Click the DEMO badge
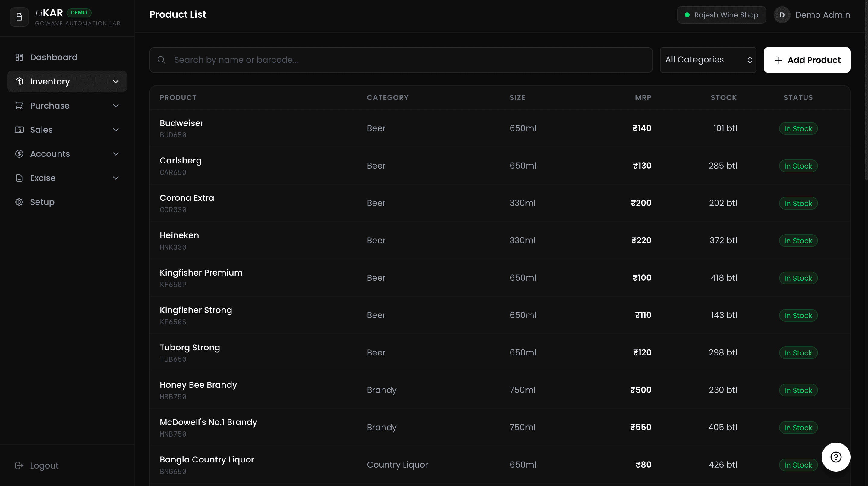This screenshot has width=868, height=486. click(79, 12)
